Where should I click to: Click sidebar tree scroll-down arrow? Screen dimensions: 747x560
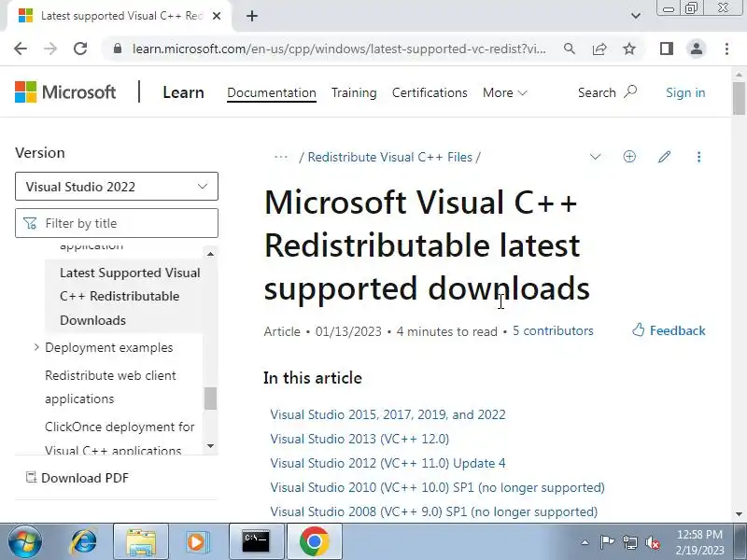tap(211, 446)
